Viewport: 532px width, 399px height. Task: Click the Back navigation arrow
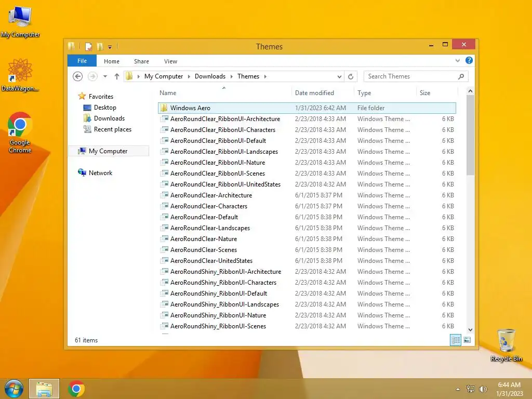78,76
